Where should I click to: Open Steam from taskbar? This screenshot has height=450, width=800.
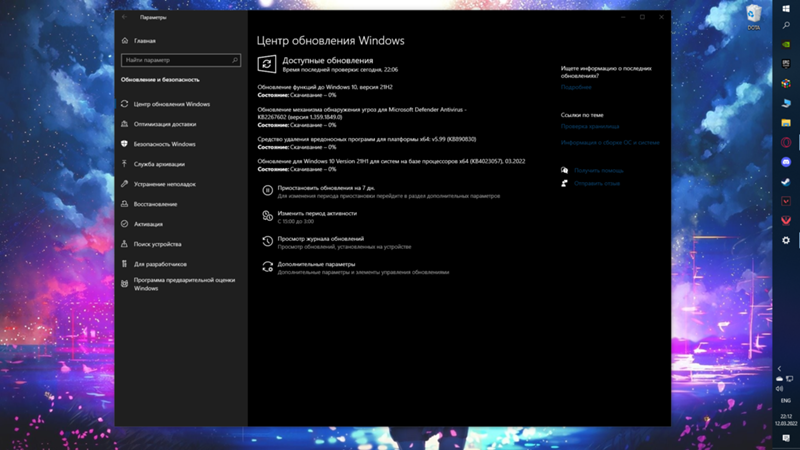[786, 182]
